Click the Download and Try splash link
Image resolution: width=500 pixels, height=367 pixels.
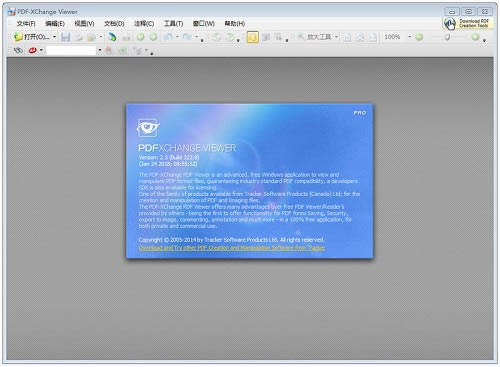coord(232,248)
